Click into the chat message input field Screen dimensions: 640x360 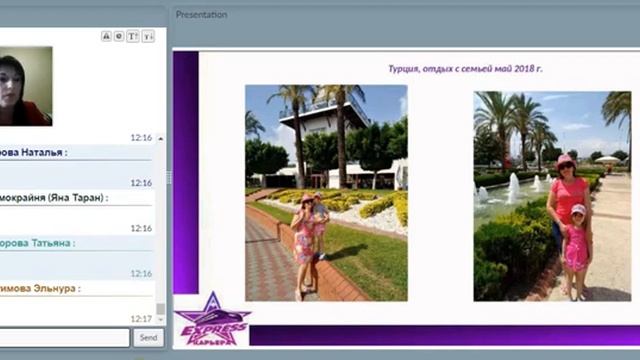tap(64, 338)
